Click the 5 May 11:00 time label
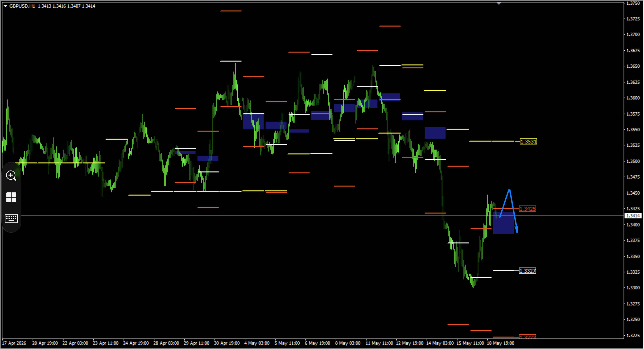This screenshot has height=349, width=644. (x=287, y=343)
